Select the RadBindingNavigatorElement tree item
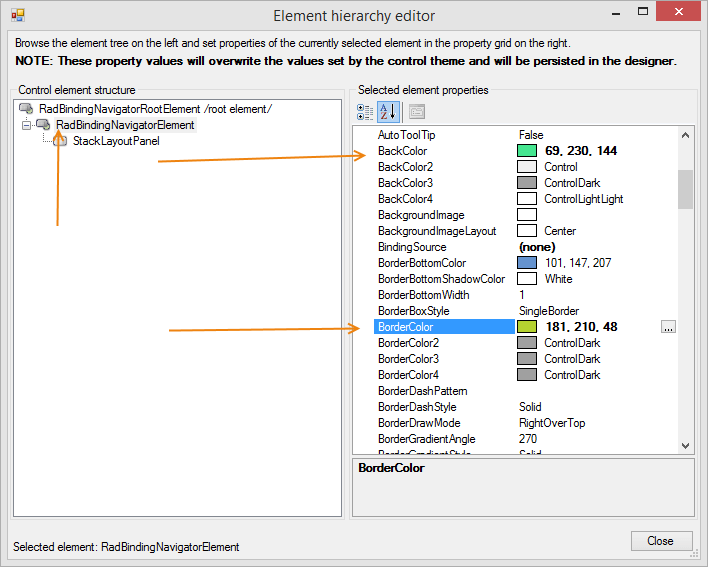Image resolution: width=708 pixels, height=567 pixels. [x=125, y=125]
